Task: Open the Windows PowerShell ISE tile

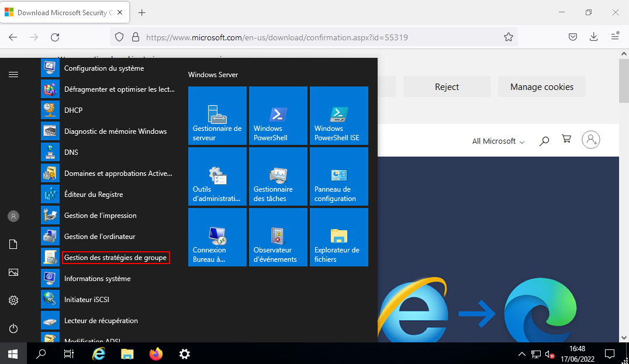Action: click(338, 116)
